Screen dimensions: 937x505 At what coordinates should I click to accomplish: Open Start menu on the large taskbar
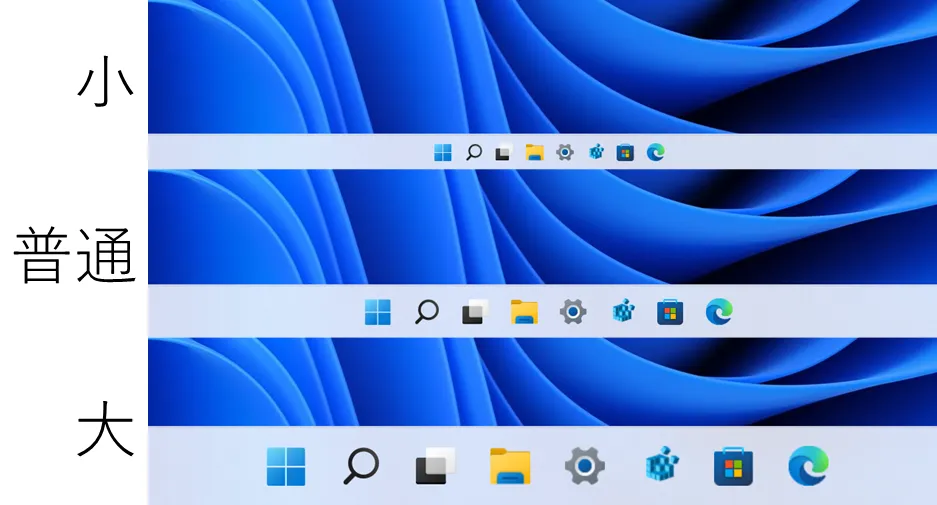tap(286, 466)
